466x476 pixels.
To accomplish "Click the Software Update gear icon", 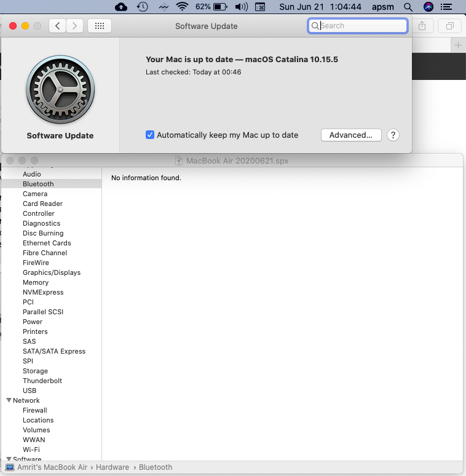I will tap(60, 90).
